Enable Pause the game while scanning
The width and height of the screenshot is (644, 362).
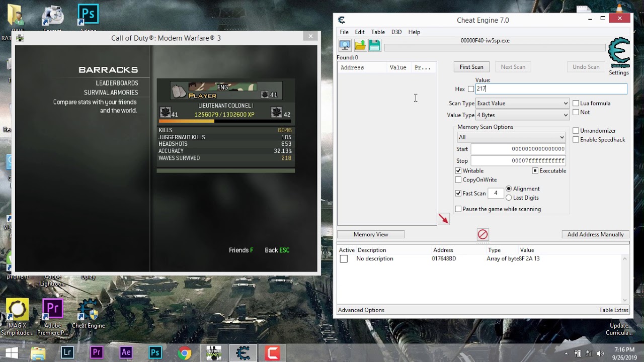click(x=458, y=209)
